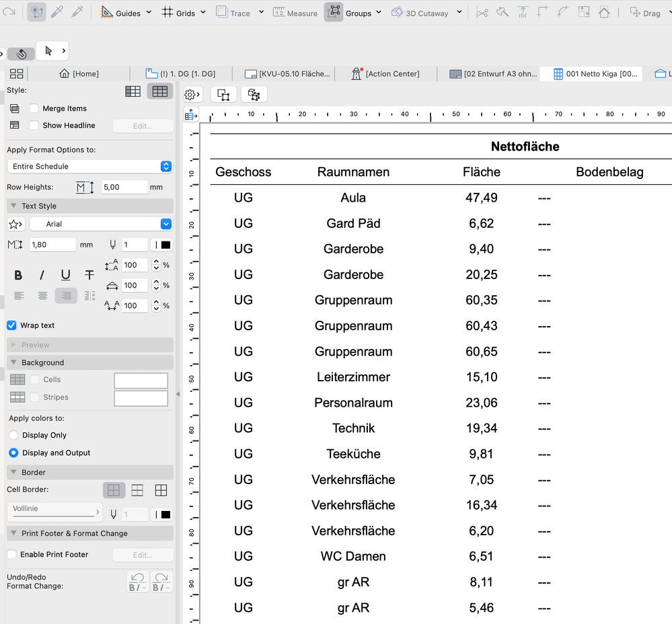The image size is (672, 624).
Task: Toggle the Stripes background checkbox
Action: point(35,397)
